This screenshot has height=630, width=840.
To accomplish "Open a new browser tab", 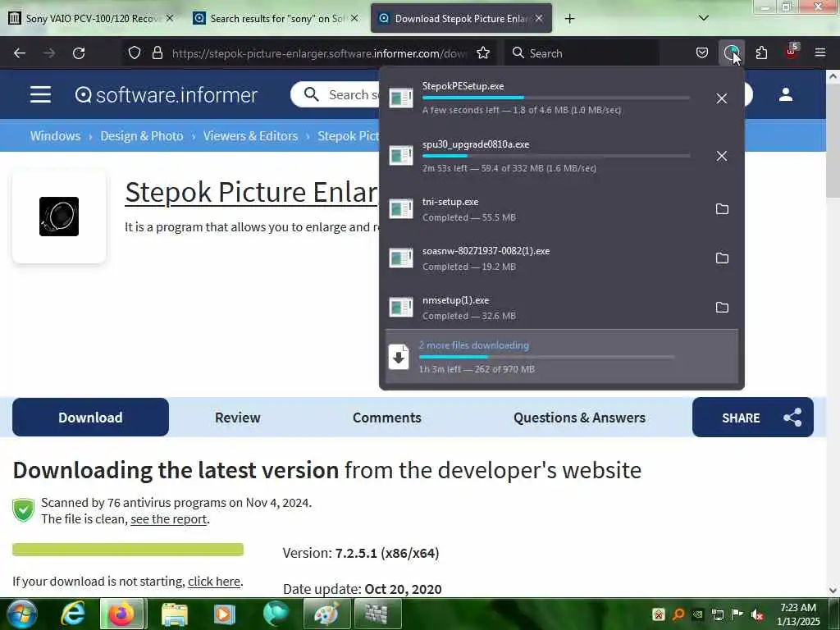I will [569, 19].
